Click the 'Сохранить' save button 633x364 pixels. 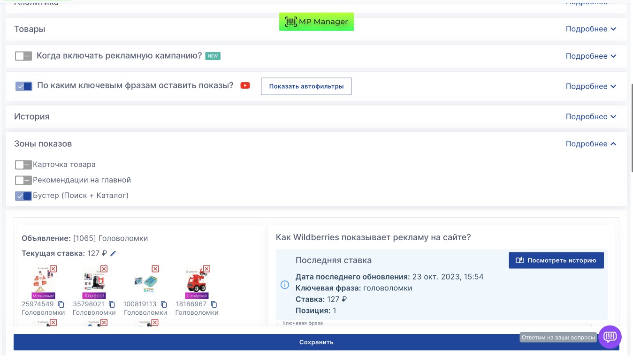pos(316,342)
